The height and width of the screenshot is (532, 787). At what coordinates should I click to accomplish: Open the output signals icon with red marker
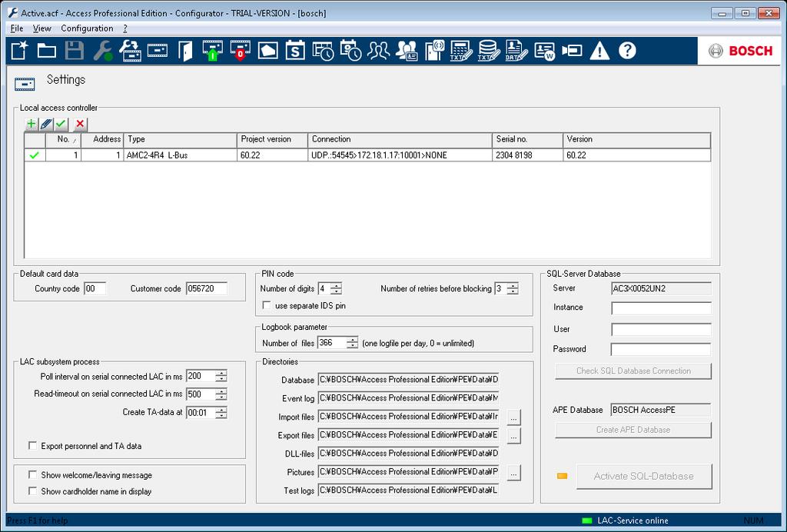(x=241, y=51)
